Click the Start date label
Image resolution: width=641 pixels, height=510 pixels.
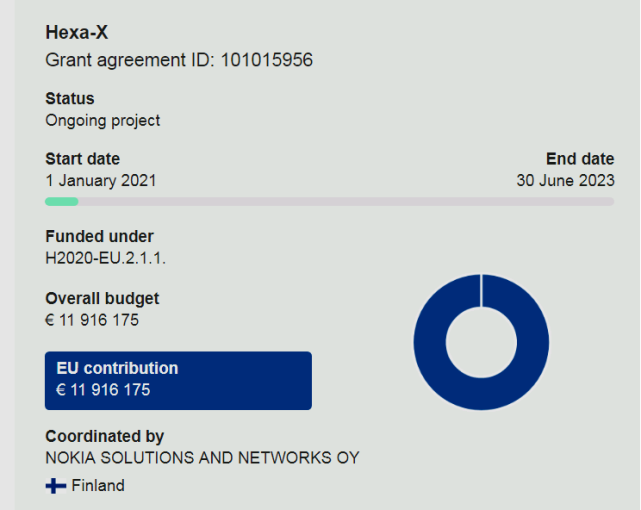point(82,159)
